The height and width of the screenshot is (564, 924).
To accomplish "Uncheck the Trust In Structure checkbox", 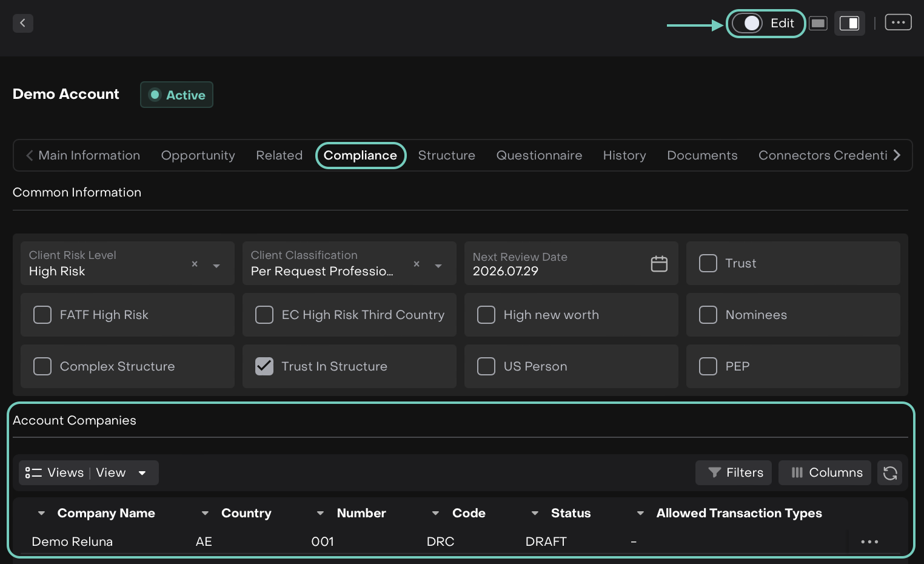I will [264, 366].
